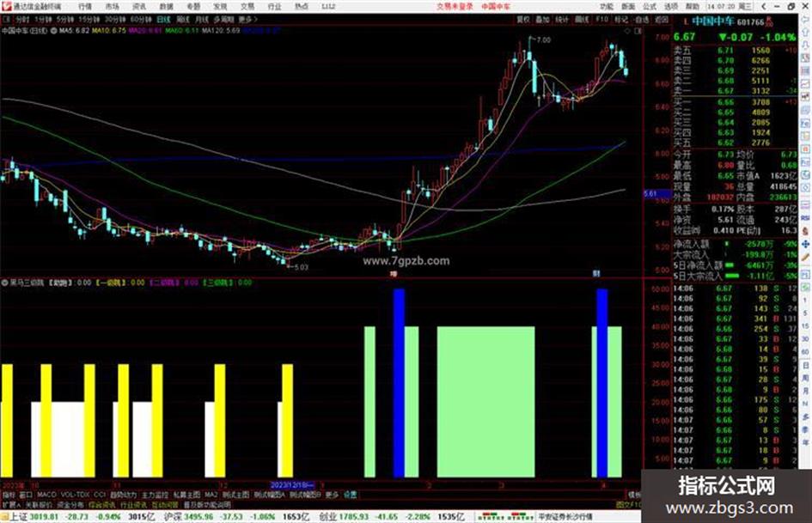Click the 返回 back button
The height and width of the screenshot is (523, 812).
pyautogui.click(x=662, y=19)
